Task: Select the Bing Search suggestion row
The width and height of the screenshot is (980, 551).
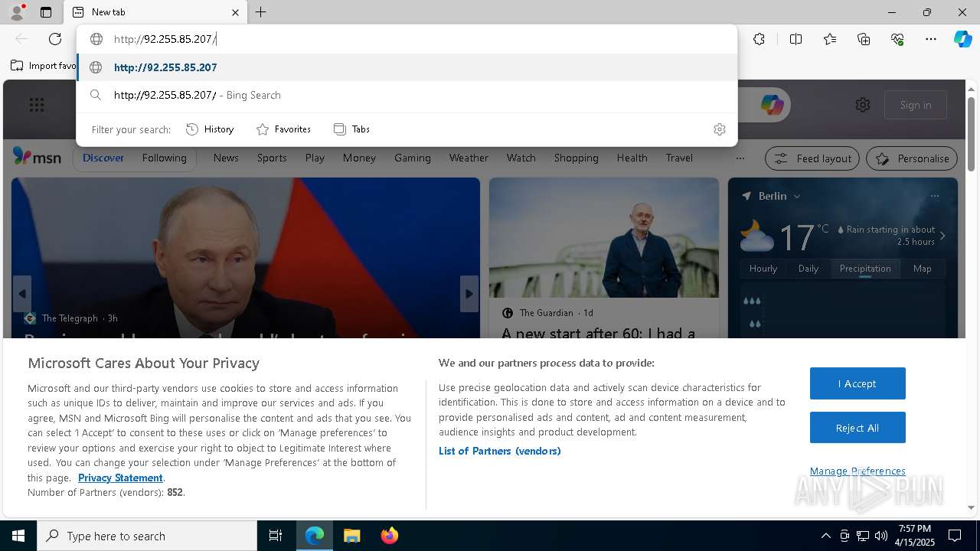Action: pyautogui.click(x=407, y=95)
